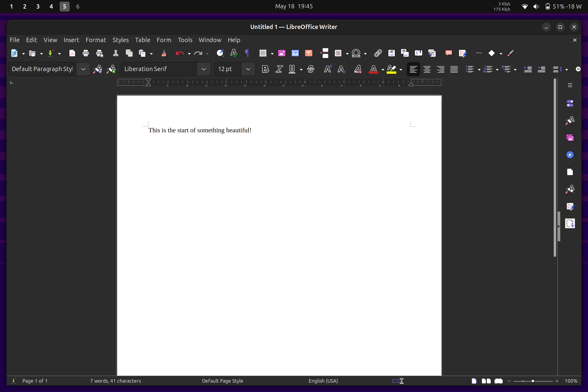This screenshot has width=588, height=392.
Task: Apply red font color swatch
Action: (x=373, y=69)
